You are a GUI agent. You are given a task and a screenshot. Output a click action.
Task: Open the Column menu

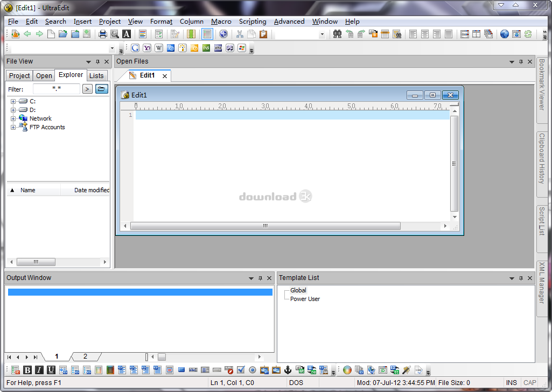coord(192,22)
